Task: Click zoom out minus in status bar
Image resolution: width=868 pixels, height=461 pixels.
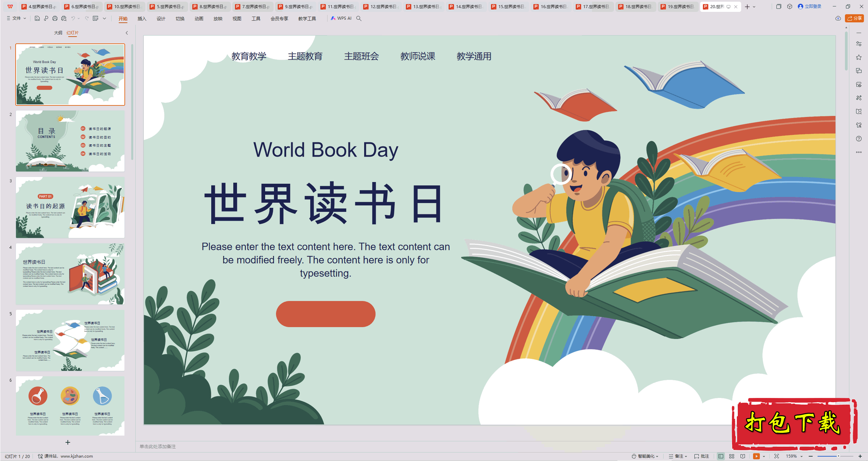Action: pos(811,456)
